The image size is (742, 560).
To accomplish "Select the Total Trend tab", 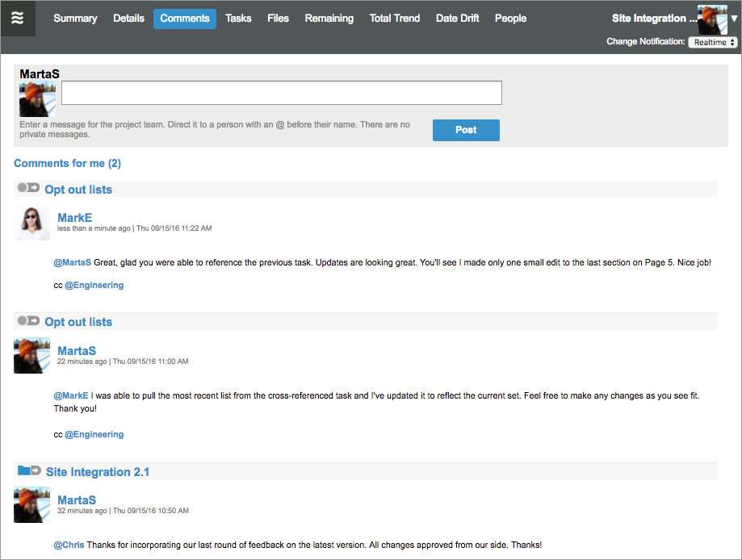I will coord(394,19).
